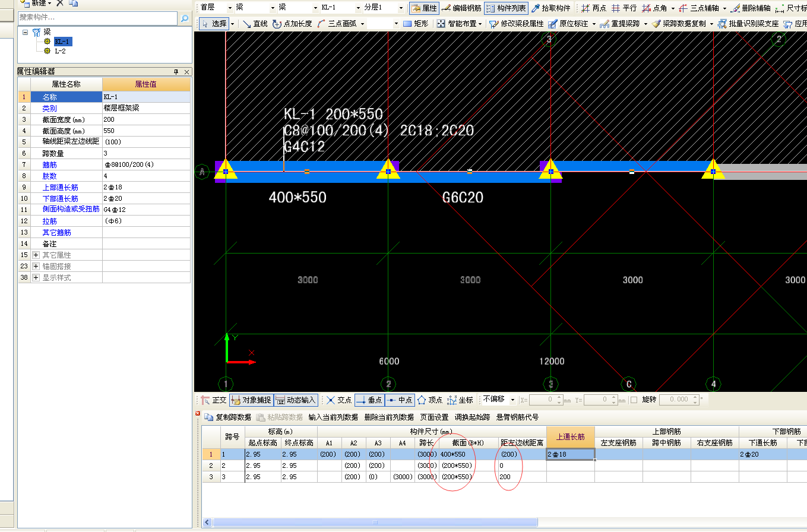The width and height of the screenshot is (807, 532).
Task: Toggle 垂点 perpendicular snap
Action: pos(369,400)
